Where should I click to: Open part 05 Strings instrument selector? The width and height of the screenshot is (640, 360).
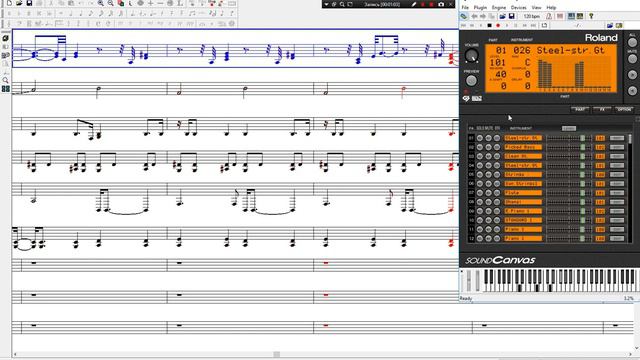click(523, 175)
